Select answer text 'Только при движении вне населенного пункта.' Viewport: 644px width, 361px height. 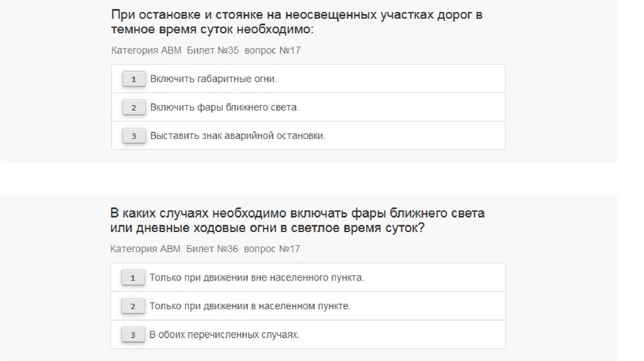click(257, 277)
